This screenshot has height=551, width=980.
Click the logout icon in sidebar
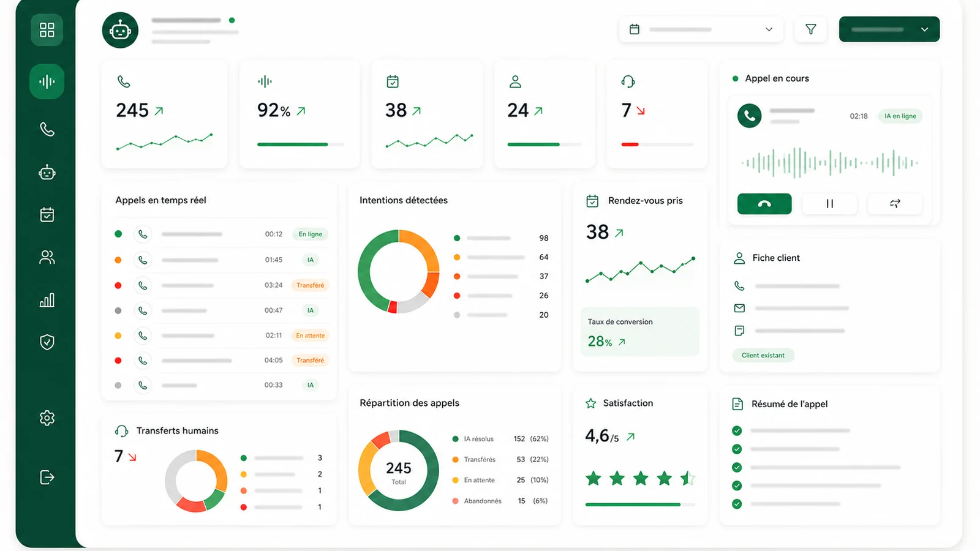pyautogui.click(x=47, y=477)
